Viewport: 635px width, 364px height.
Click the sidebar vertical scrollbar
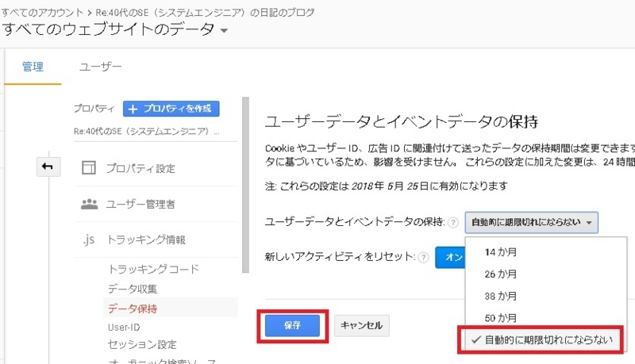(246, 185)
